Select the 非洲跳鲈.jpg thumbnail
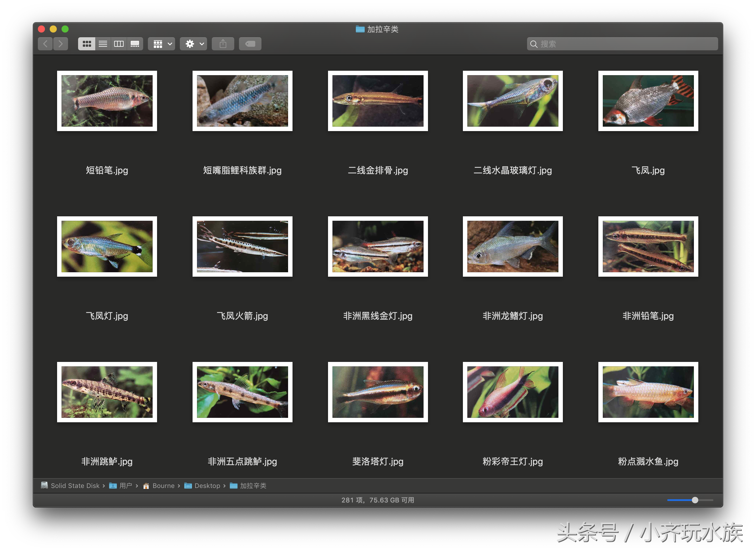 pos(107,392)
